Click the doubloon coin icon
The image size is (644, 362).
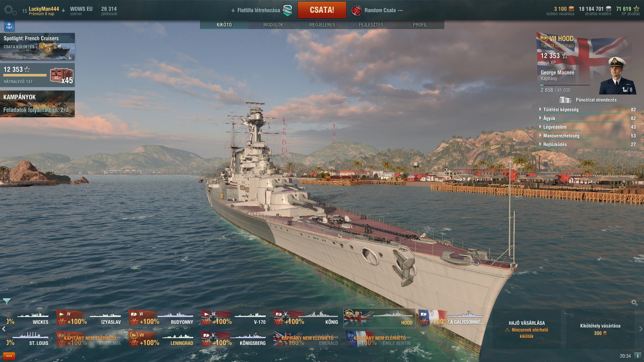click(571, 9)
